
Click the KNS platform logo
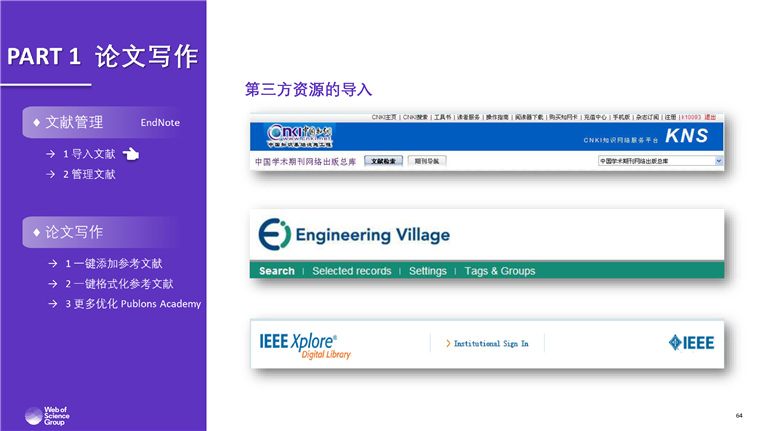click(x=687, y=136)
